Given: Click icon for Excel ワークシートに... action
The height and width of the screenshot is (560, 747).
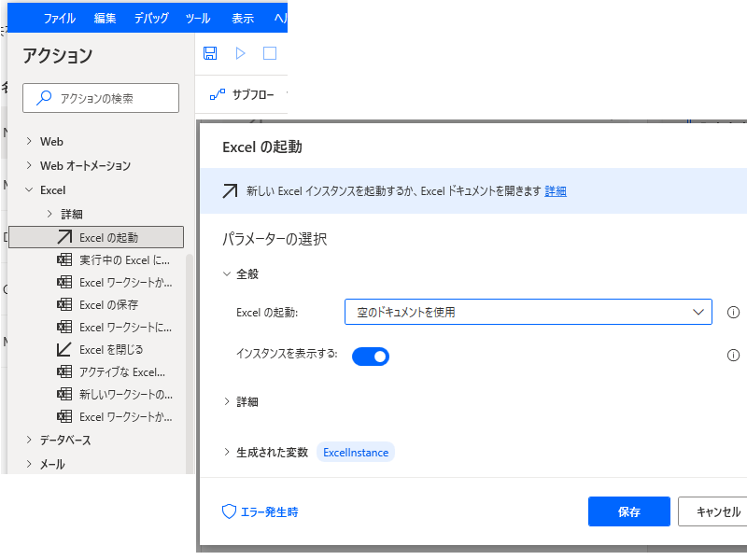Looking at the screenshot, I should point(64,327).
